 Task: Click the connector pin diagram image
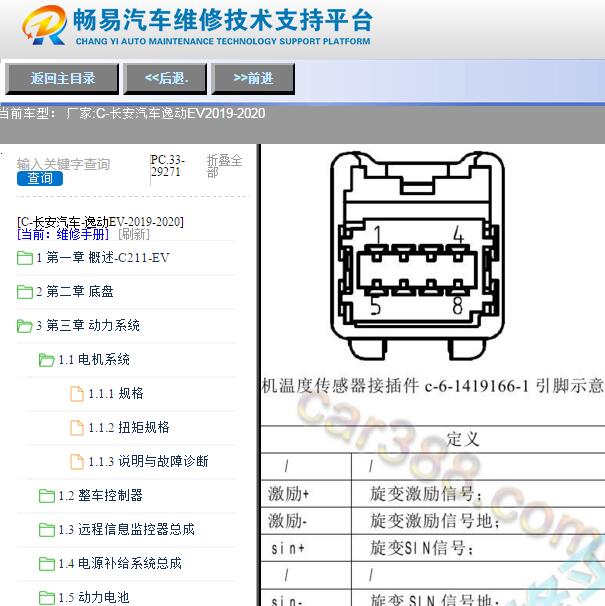418,256
